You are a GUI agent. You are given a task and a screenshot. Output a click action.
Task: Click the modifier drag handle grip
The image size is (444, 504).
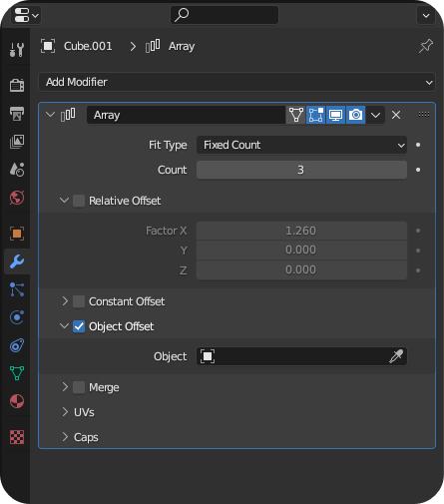(424, 115)
